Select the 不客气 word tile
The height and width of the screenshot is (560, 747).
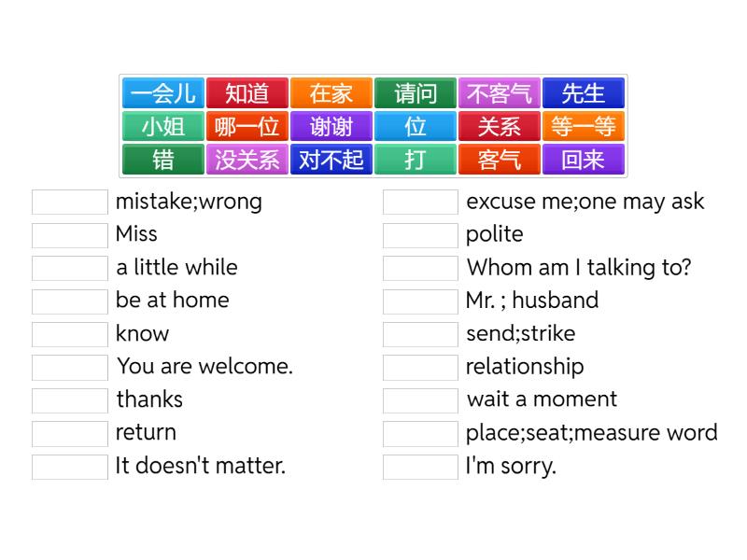click(500, 93)
